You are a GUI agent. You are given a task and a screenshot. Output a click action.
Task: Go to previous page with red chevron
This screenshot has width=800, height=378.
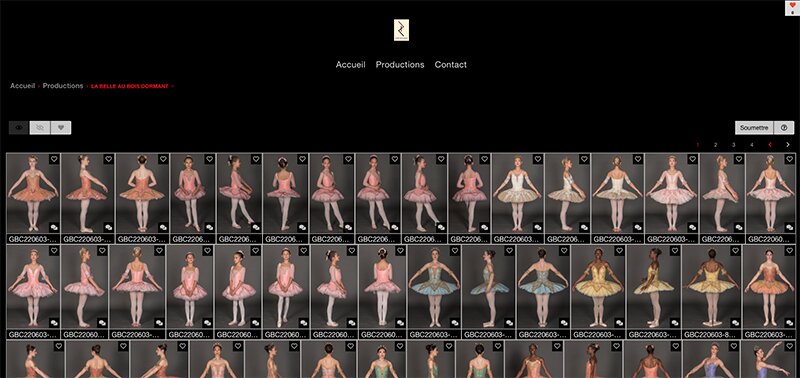(770, 145)
